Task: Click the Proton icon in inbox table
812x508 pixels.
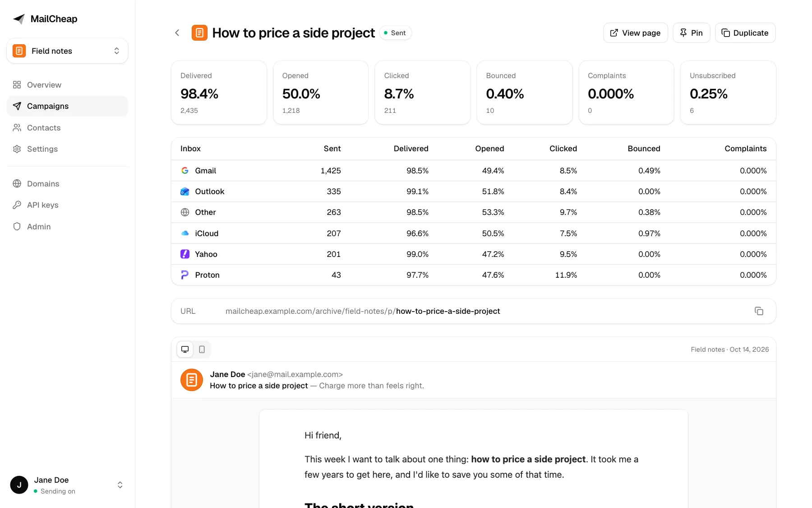Action: (x=185, y=275)
